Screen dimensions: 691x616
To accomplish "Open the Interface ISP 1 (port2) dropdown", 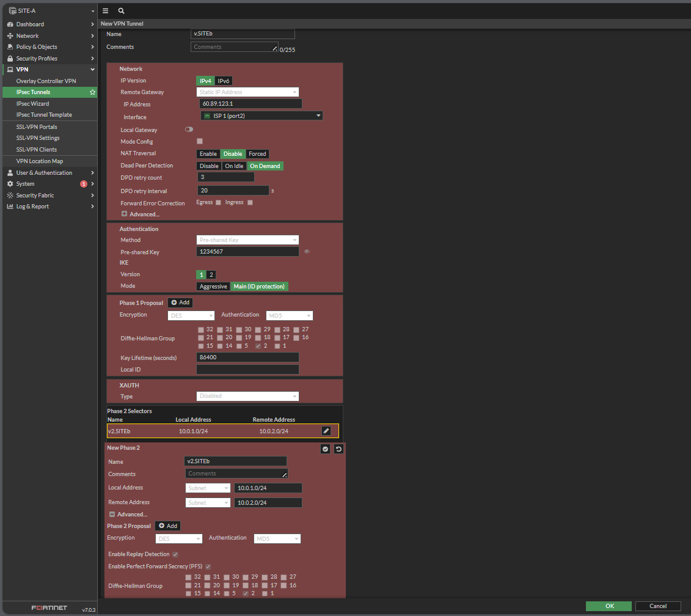I will pos(261,116).
